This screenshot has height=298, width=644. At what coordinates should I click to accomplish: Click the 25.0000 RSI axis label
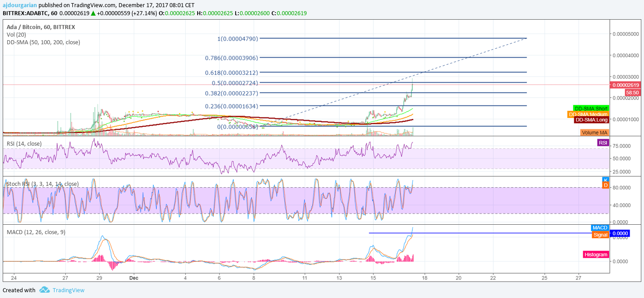click(x=622, y=172)
